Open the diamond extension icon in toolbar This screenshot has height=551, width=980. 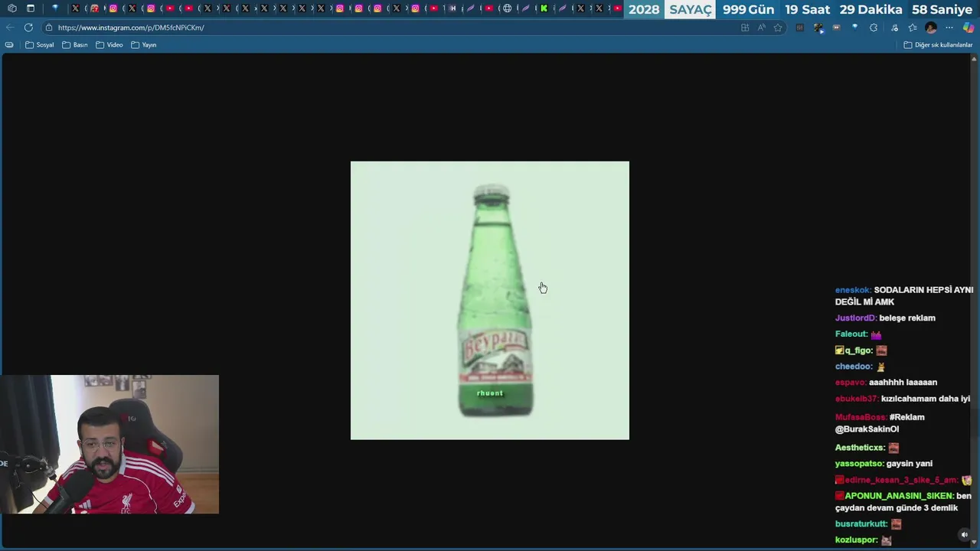[854, 27]
